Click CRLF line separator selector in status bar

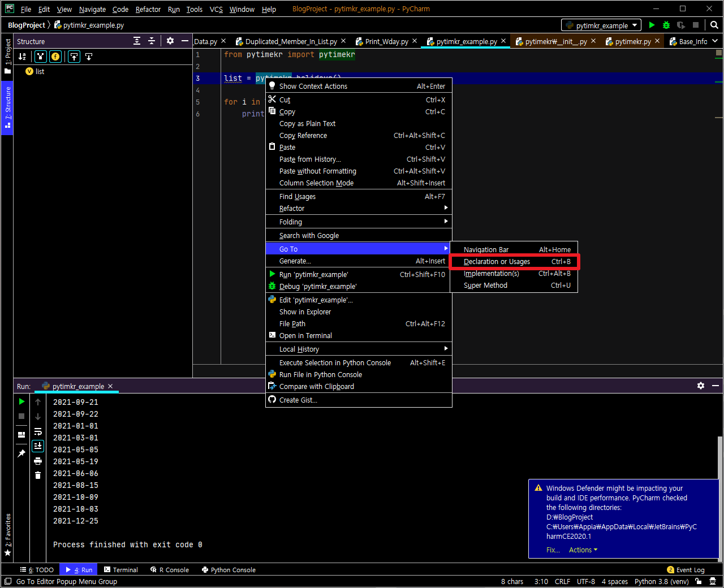[562, 581]
